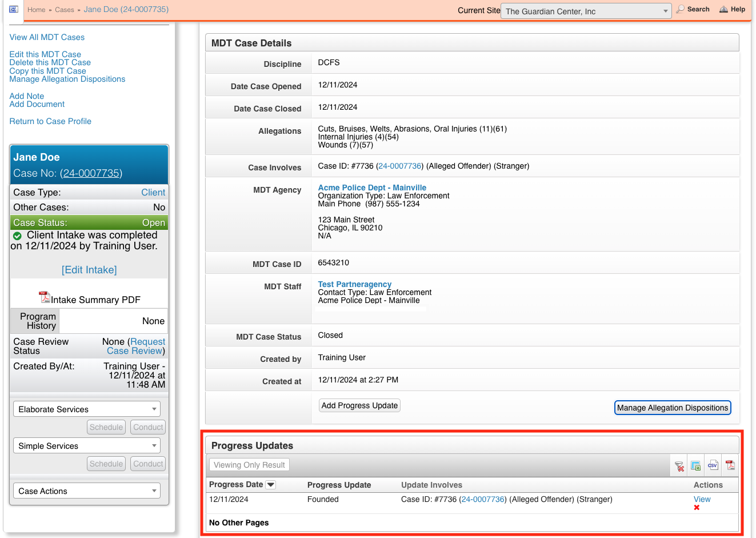
Task: Open the Intake Summary PDF icon
Action: pos(44,297)
